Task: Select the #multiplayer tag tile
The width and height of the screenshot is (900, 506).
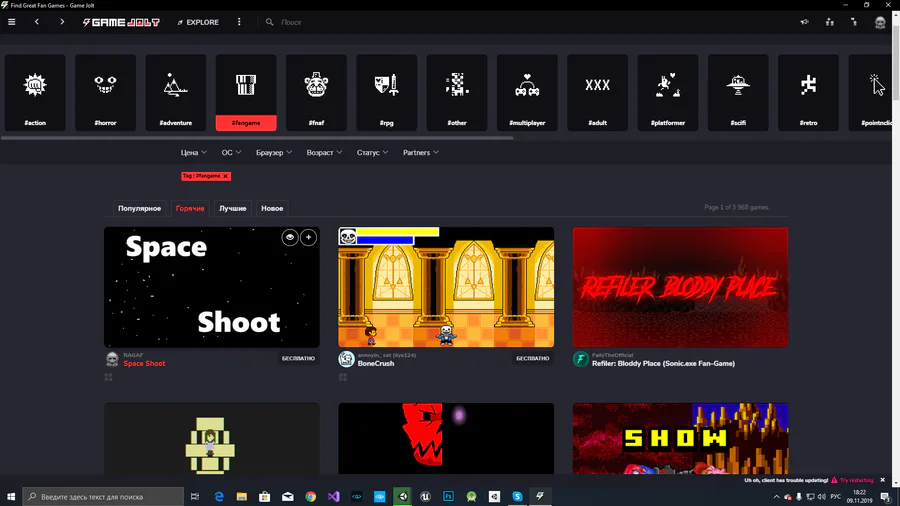Action: [527, 92]
